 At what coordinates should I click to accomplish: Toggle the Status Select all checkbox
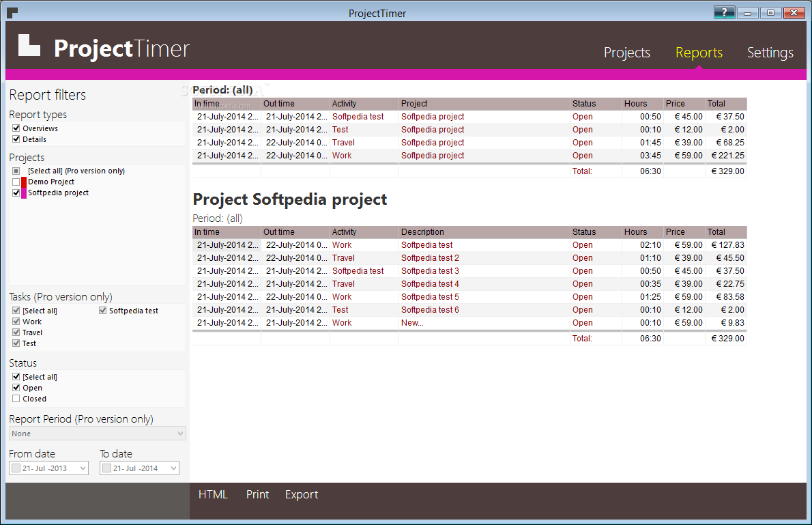coord(16,377)
